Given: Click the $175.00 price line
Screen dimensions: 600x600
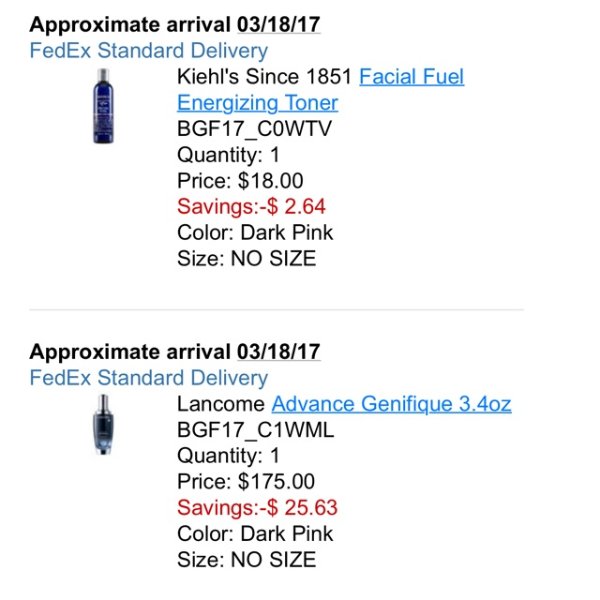Looking at the screenshot, I should [246, 482].
